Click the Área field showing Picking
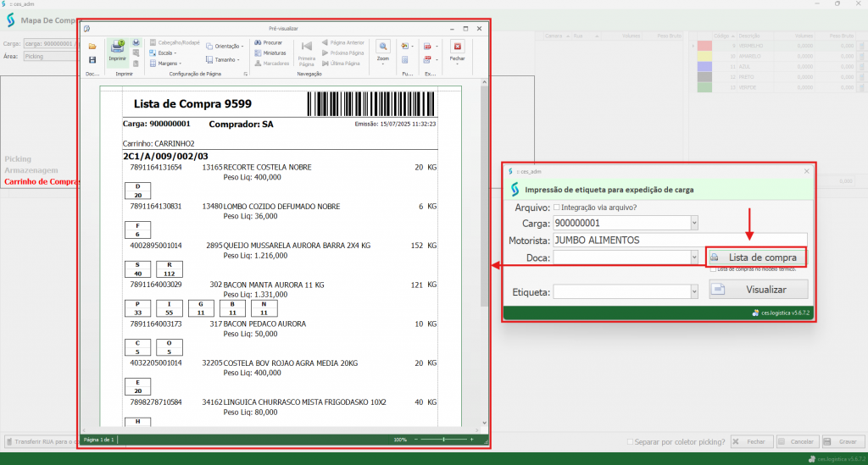This screenshot has width=868, height=465. click(50, 57)
